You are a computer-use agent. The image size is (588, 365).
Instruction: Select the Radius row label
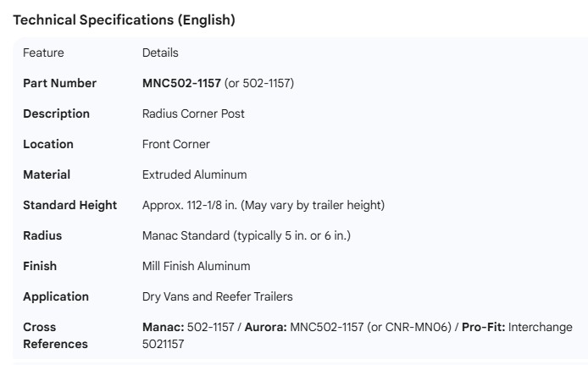tap(42, 235)
